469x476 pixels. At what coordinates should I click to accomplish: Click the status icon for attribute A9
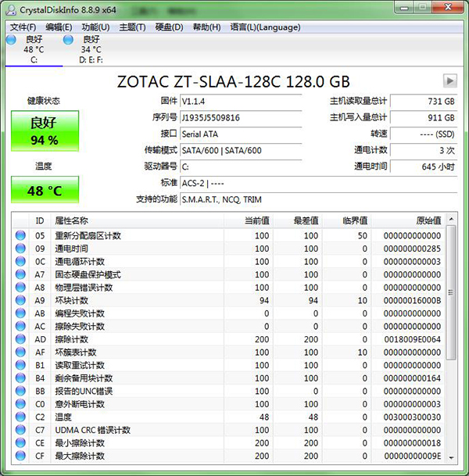(x=20, y=300)
